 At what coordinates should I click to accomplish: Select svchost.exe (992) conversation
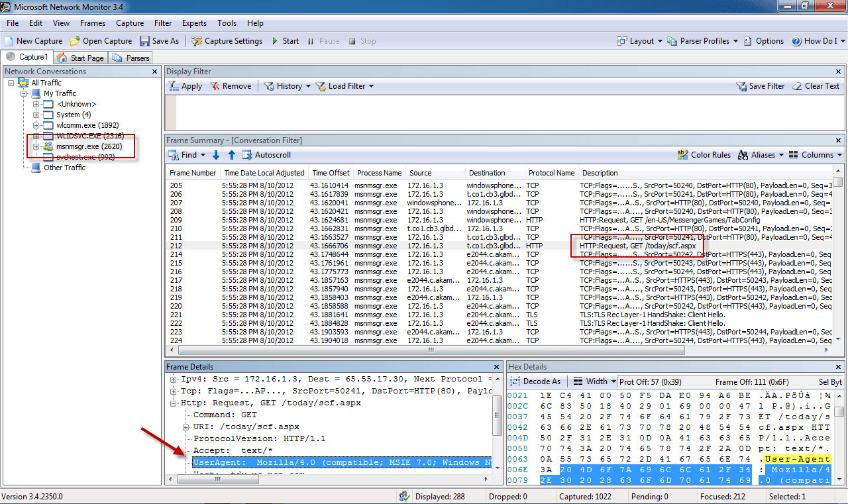click(x=85, y=157)
